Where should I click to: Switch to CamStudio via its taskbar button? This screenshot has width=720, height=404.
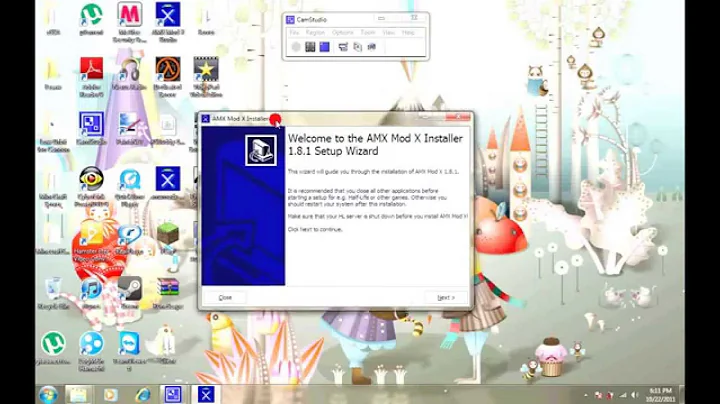pyautogui.click(x=173, y=394)
